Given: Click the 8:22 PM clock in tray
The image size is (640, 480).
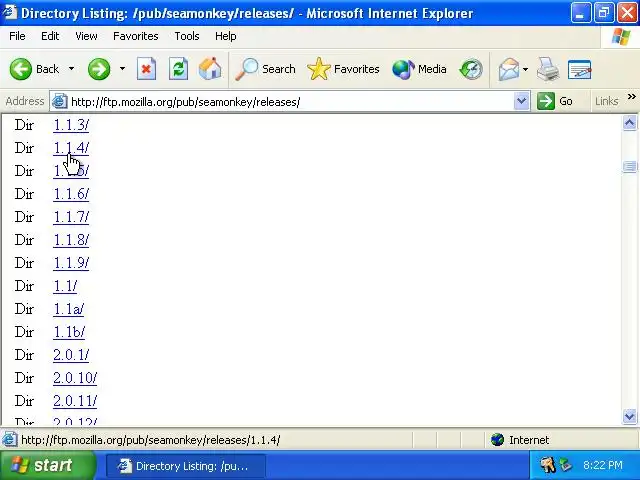Looking at the screenshot, I should [603, 465].
